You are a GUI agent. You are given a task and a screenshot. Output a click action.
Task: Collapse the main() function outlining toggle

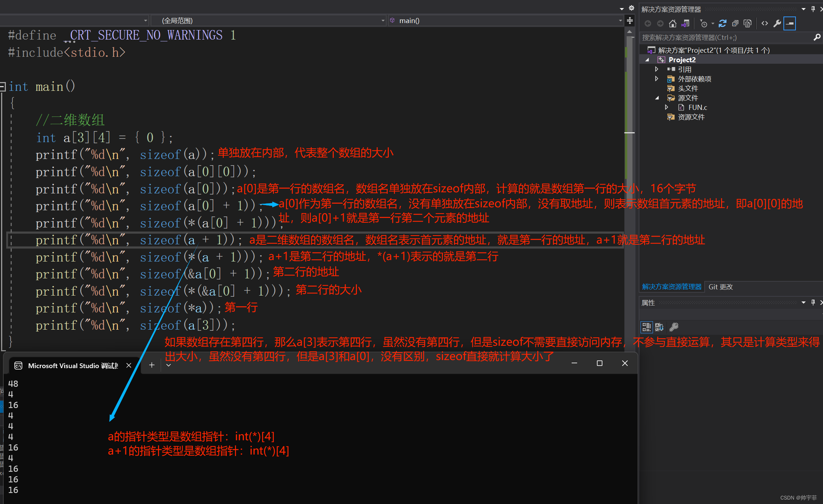(x=2, y=86)
